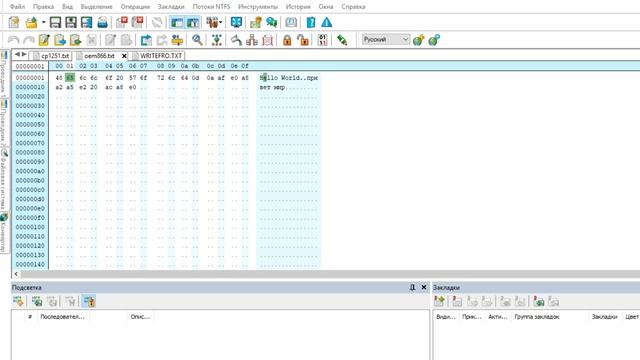
Task: Click the Close document icon
Action: click(122, 22)
